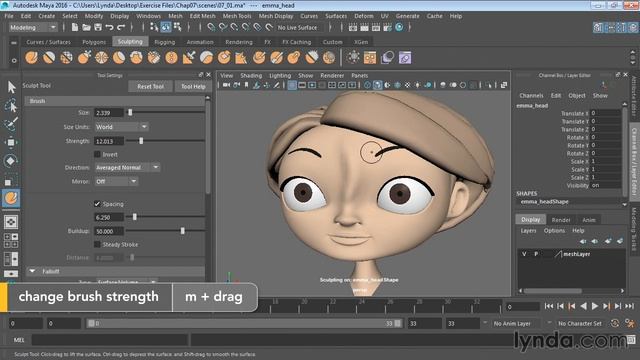640x360 pixels.
Task: Click the Save scene icon
Action: pyautogui.click(x=98, y=27)
